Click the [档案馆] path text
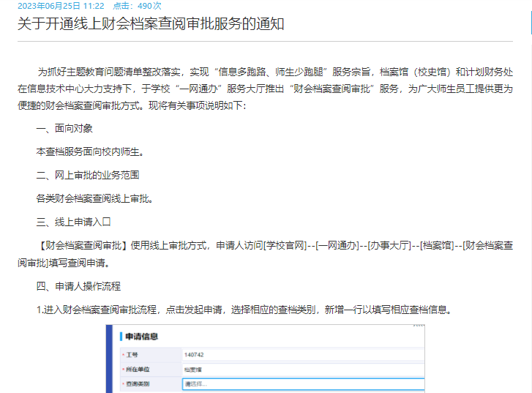Screen dimensions: 532x393 click(x=436, y=245)
